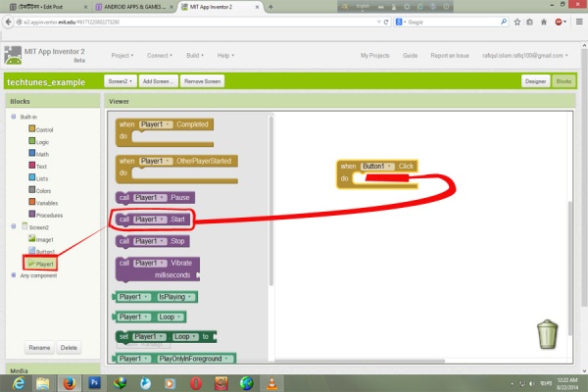This screenshot has width=588, height=392.
Task: Open the Math blocks drawer
Action: [x=39, y=154]
